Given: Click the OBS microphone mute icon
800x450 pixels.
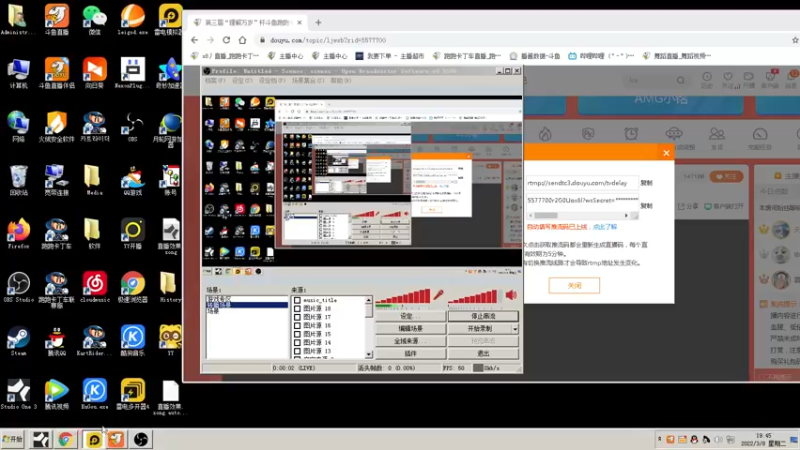Looking at the screenshot, I should point(439,295).
